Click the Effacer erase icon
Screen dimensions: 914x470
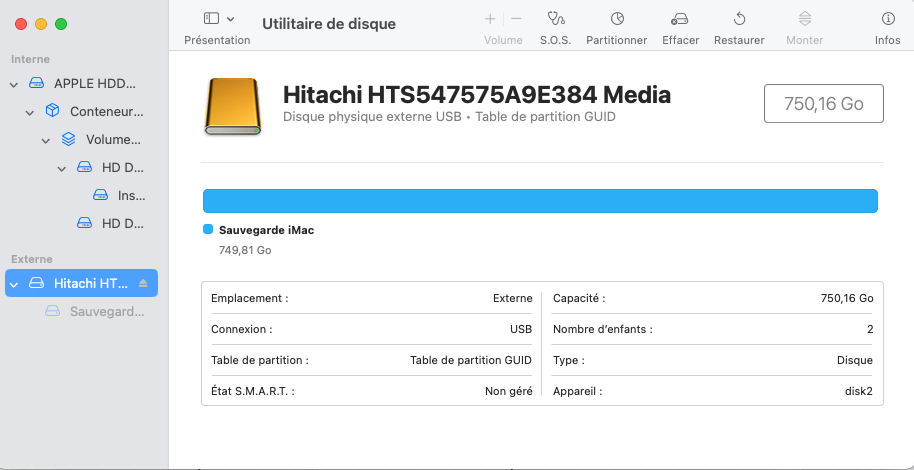(x=680, y=19)
